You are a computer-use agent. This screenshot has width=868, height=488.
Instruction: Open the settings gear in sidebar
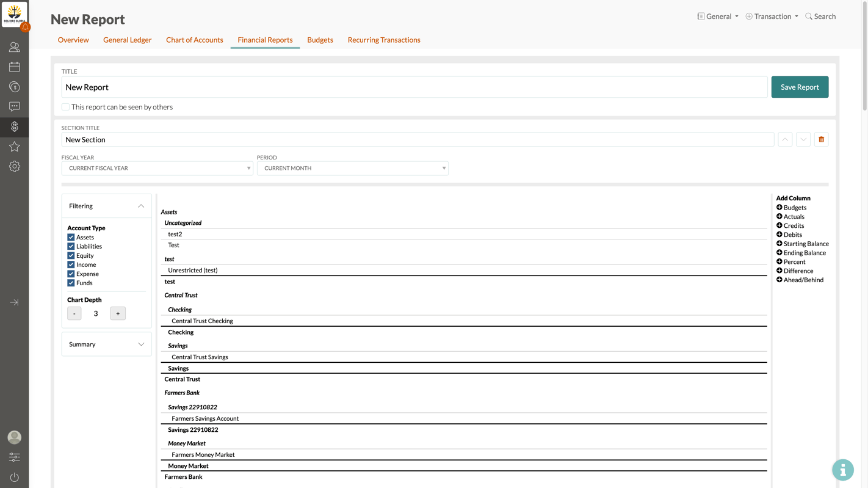[x=14, y=167]
